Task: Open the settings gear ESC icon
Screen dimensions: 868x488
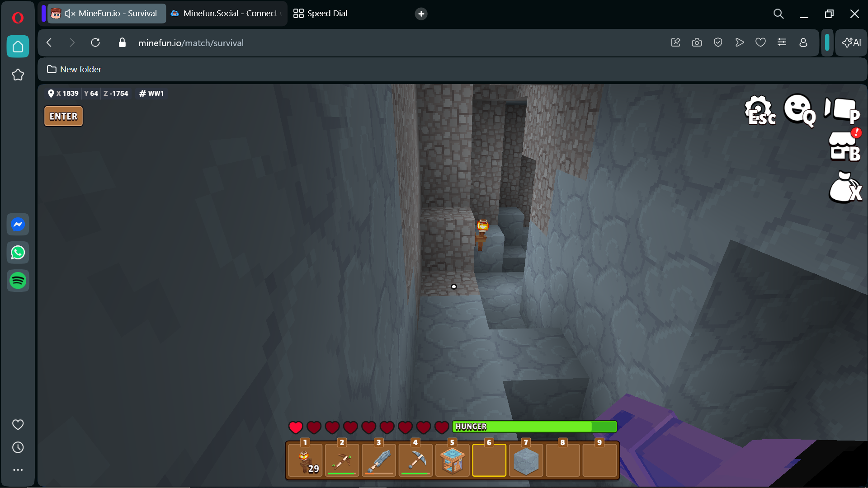Action: pyautogui.click(x=759, y=110)
